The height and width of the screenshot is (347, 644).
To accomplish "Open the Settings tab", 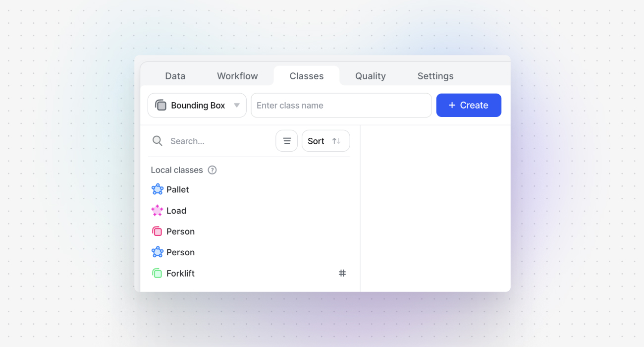I will coord(435,76).
